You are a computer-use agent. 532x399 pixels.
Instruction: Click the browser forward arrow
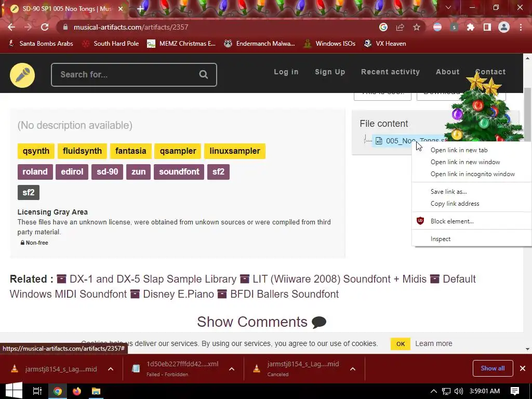28,27
